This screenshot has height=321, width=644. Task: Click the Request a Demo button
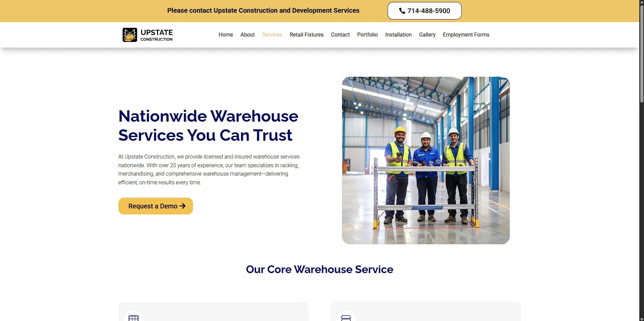(155, 206)
